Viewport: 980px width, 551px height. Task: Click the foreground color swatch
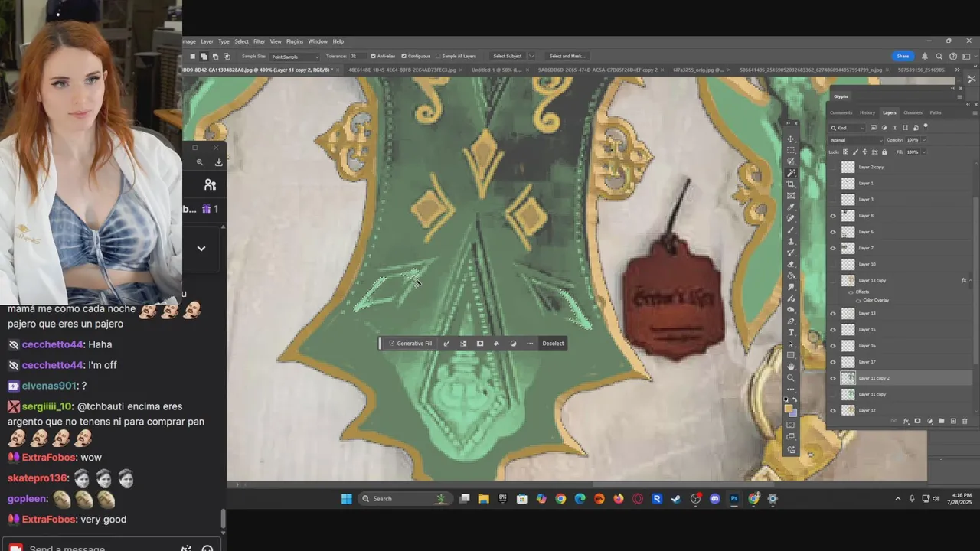click(789, 409)
